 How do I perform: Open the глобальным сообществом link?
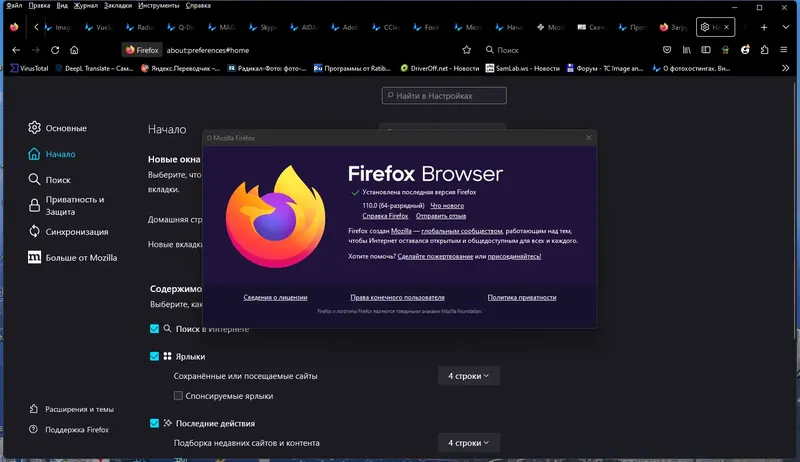pos(462,231)
